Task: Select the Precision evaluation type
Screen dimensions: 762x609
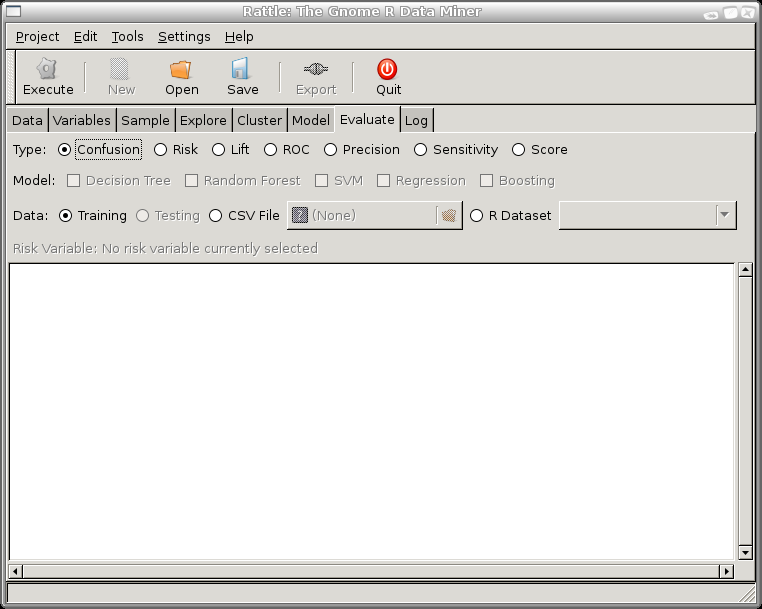Action: click(x=330, y=149)
